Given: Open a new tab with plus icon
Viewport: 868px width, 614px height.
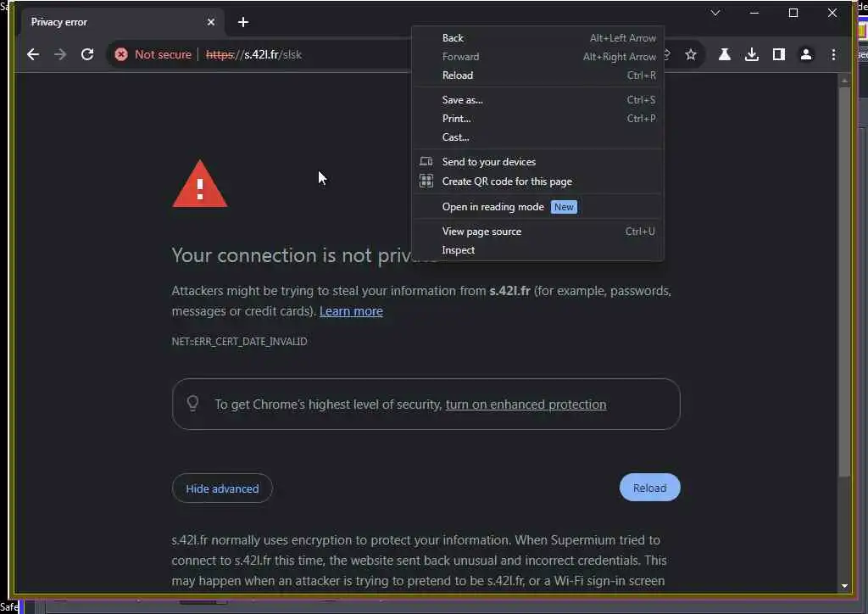Looking at the screenshot, I should pyautogui.click(x=243, y=22).
